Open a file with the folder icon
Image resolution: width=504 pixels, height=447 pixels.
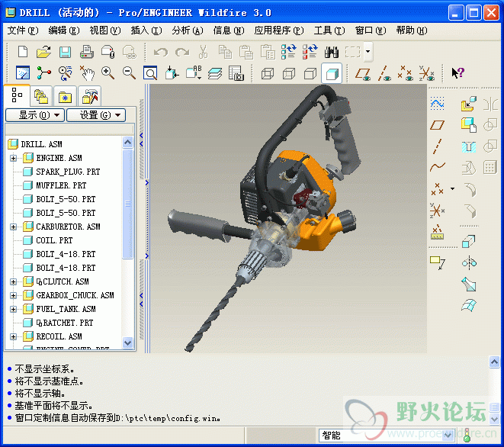coord(43,51)
